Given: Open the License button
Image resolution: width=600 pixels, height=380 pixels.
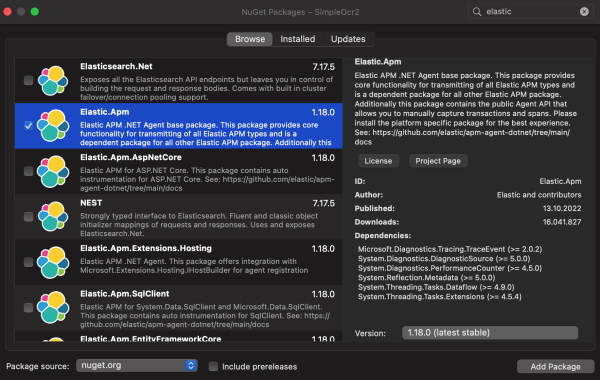Looking at the screenshot, I should (x=378, y=161).
